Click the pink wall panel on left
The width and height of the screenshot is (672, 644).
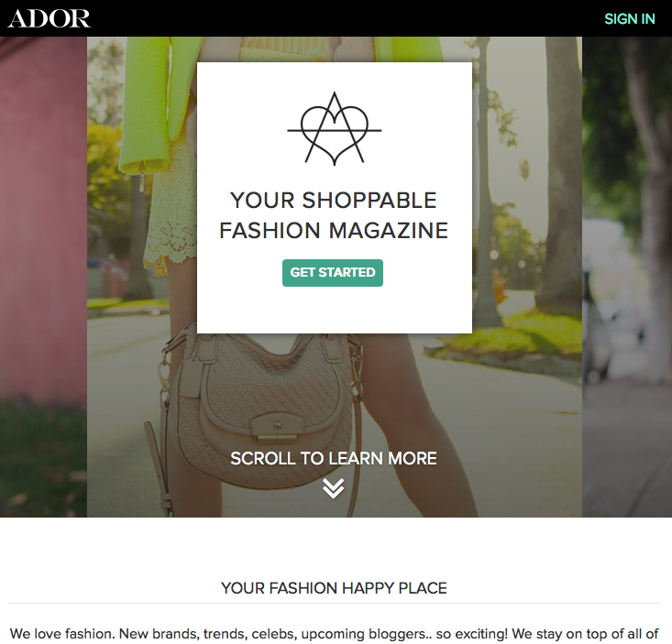43,214
